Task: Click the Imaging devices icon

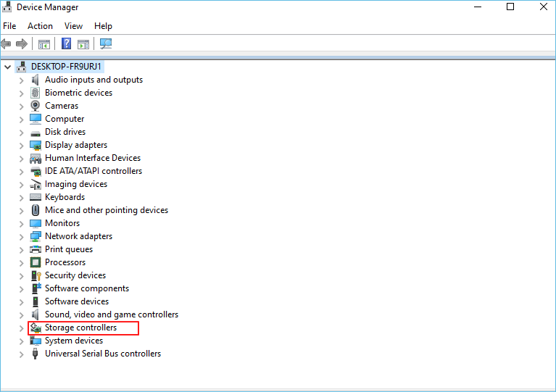Action: pos(36,184)
